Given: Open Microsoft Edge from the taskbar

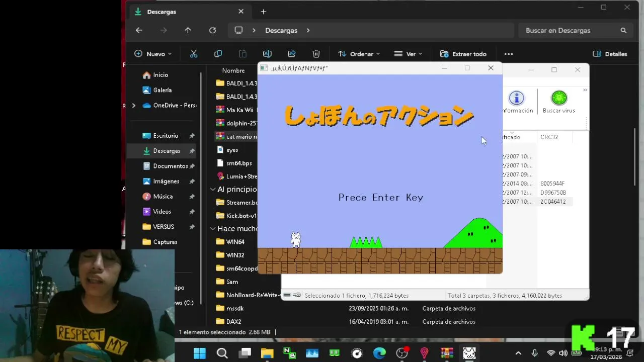Looking at the screenshot, I should [x=379, y=353].
